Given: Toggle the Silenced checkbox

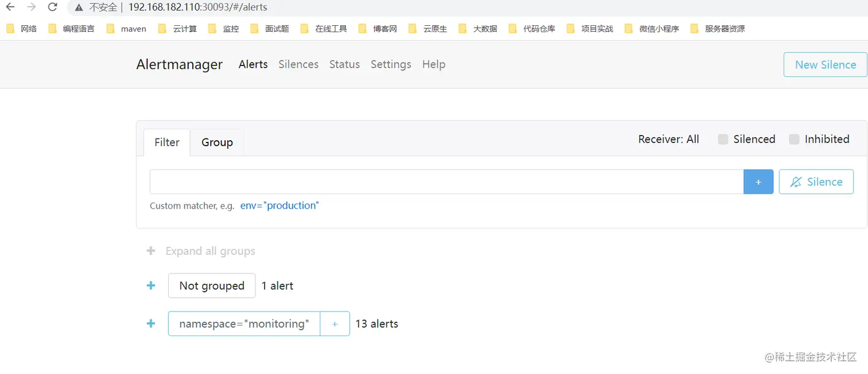Looking at the screenshot, I should 723,139.
